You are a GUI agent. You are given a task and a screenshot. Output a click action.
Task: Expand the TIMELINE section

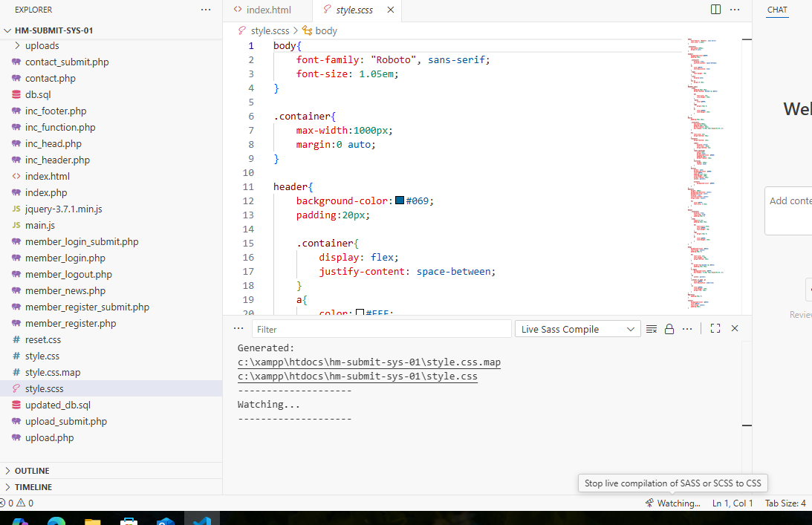(x=33, y=487)
